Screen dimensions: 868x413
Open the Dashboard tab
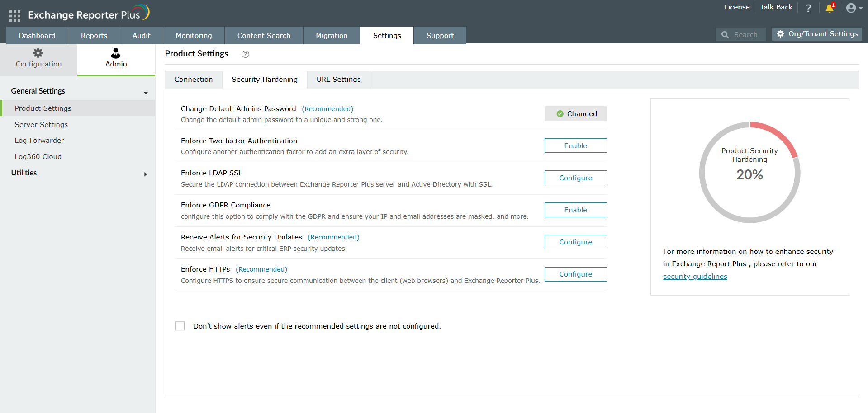click(x=37, y=35)
